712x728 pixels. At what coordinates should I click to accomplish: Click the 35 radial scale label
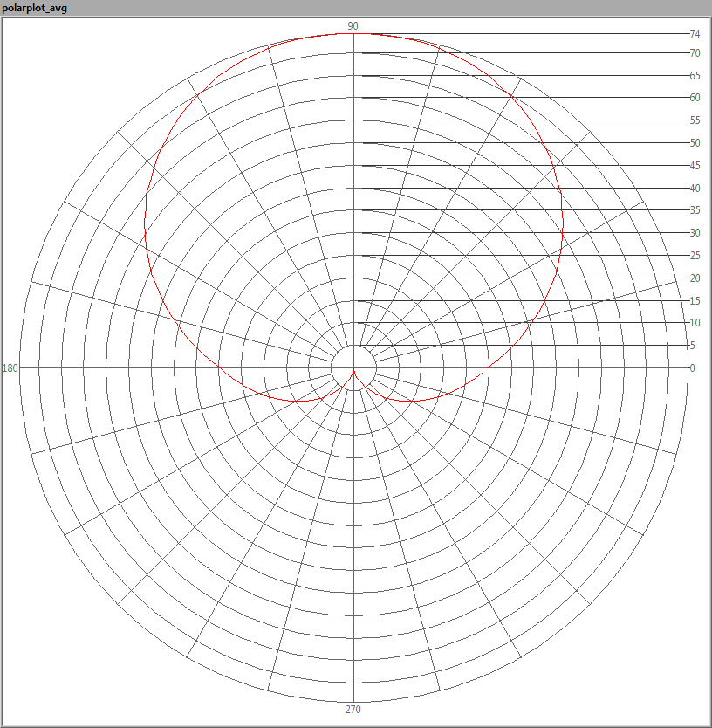coord(695,210)
